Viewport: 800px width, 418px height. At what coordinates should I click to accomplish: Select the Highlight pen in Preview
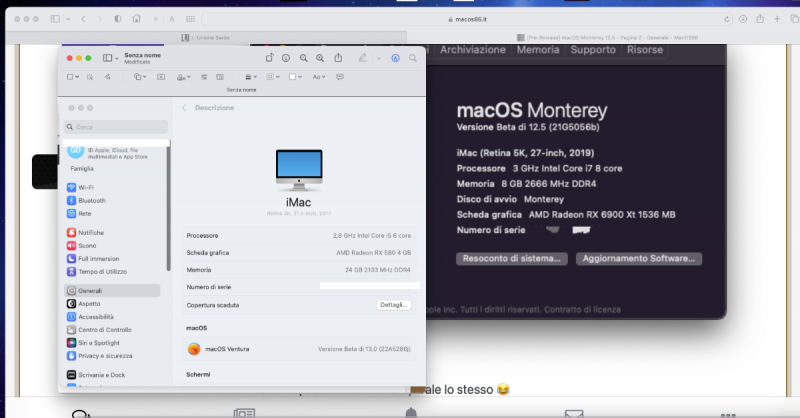pyautogui.click(x=362, y=58)
